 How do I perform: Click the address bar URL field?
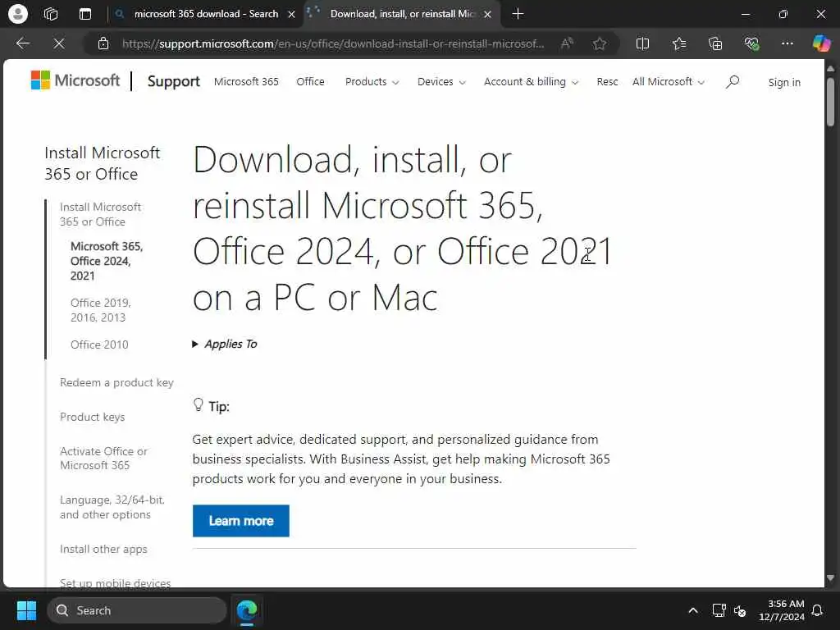(x=332, y=43)
